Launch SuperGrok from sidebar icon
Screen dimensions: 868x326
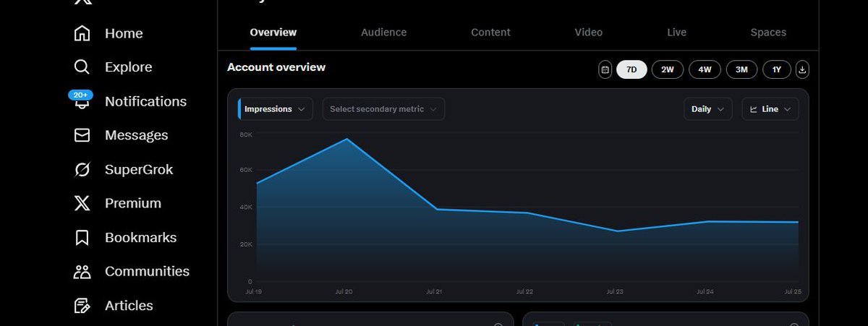pos(82,169)
